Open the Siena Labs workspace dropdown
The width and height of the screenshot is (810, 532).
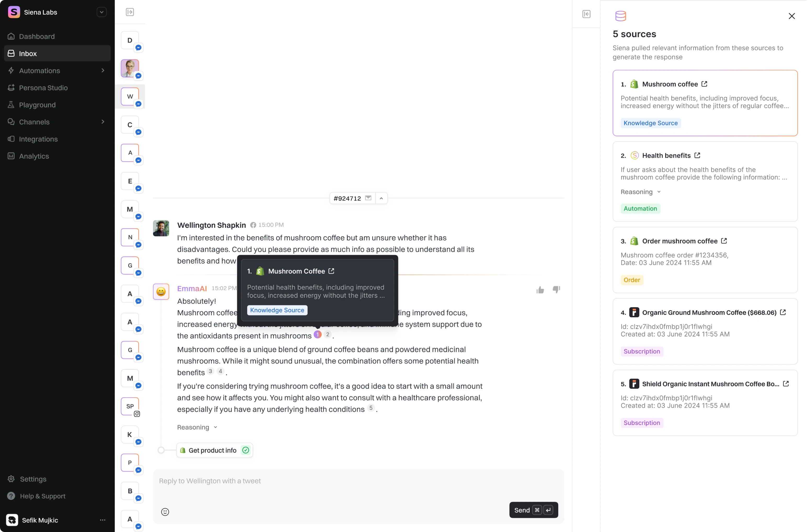101,12
